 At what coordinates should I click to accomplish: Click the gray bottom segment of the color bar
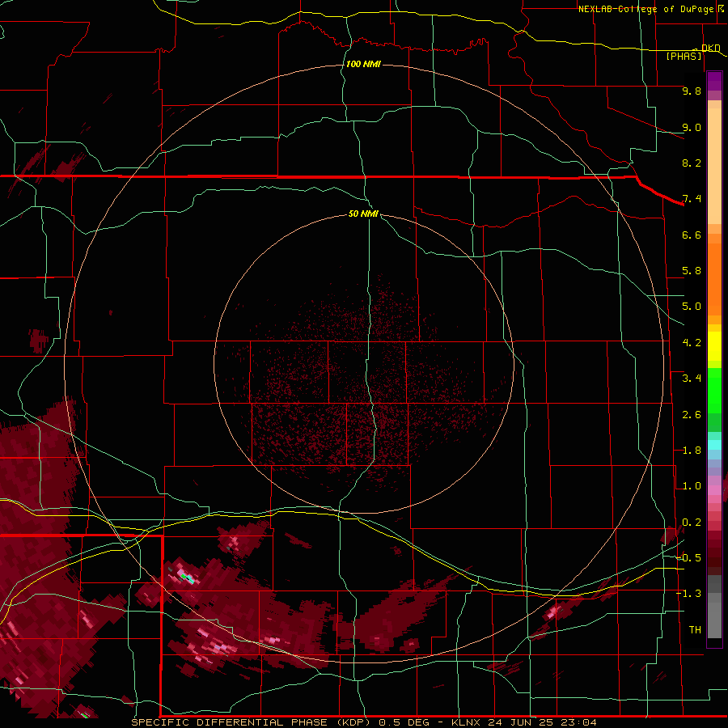pyautogui.click(x=714, y=620)
